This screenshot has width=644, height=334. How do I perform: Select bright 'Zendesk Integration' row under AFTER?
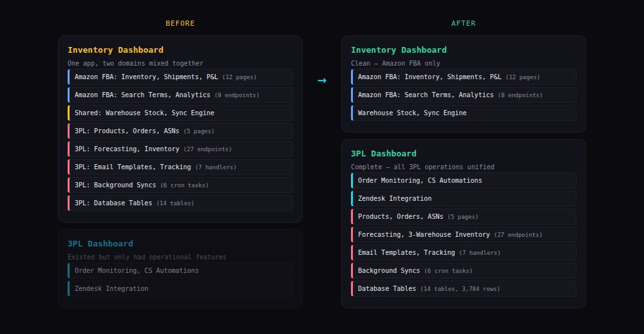(x=464, y=199)
